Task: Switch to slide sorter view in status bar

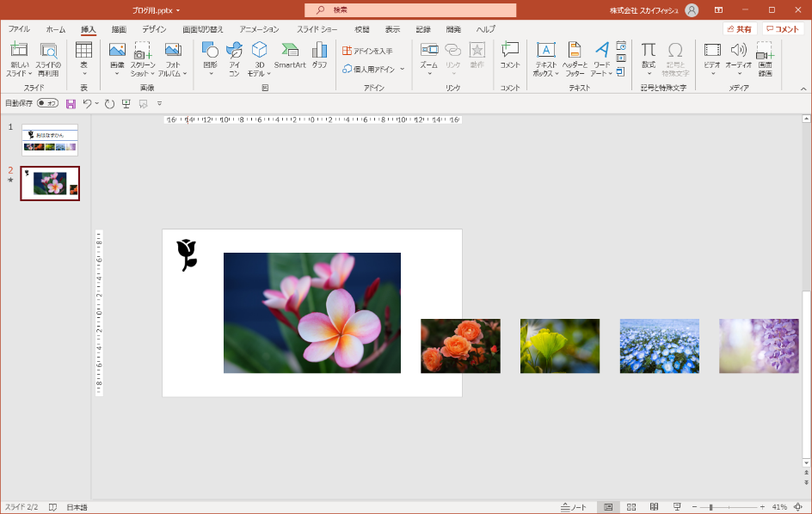Action: (x=631, y=507)
